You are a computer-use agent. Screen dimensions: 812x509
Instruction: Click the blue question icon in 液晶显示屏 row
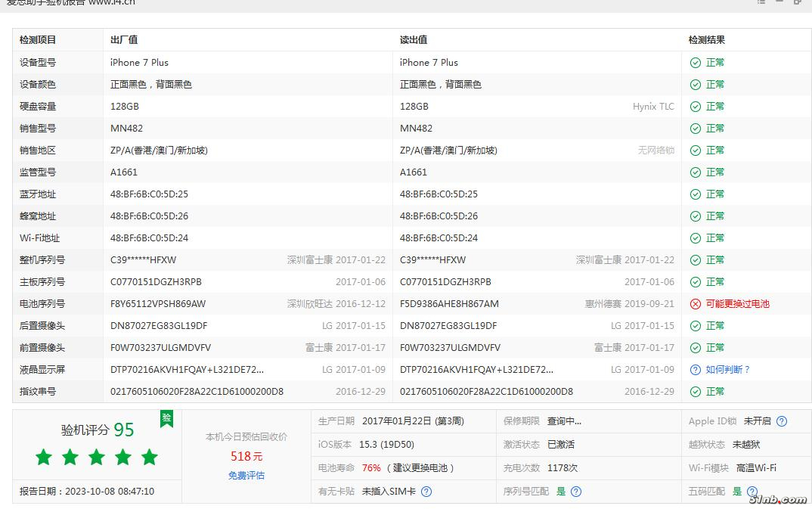point(696,370)
